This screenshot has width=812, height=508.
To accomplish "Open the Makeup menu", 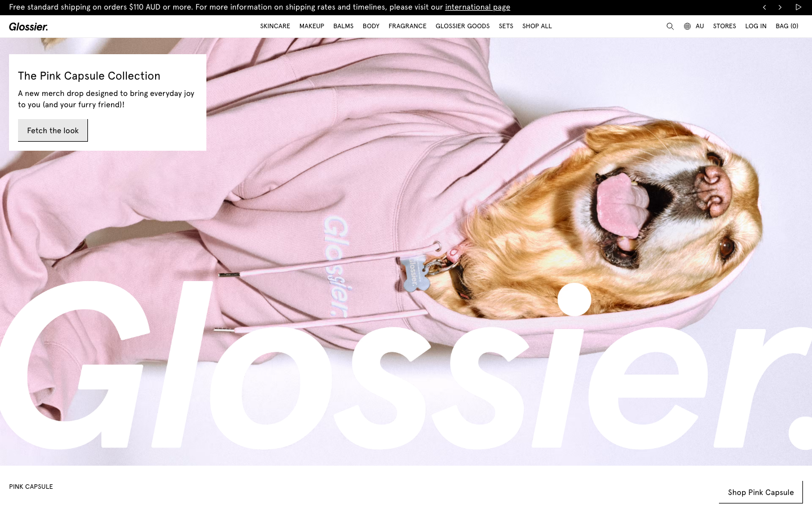I will 312,27.
